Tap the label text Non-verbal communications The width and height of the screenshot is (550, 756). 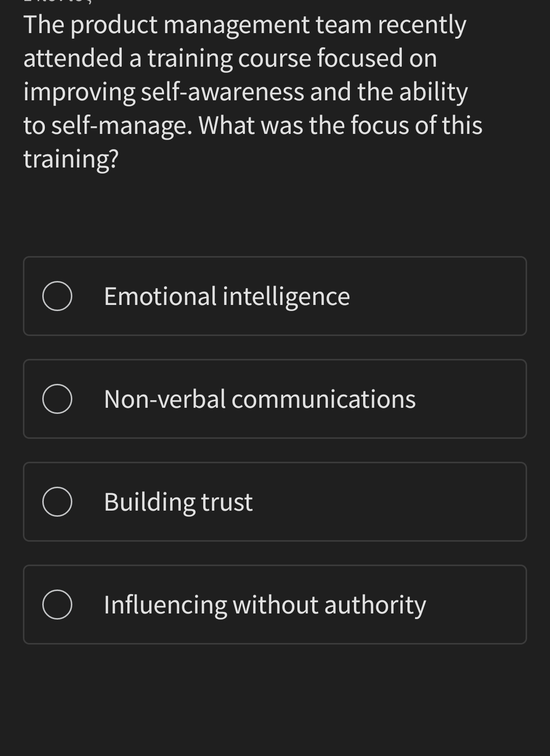click(x=259, y=399)
